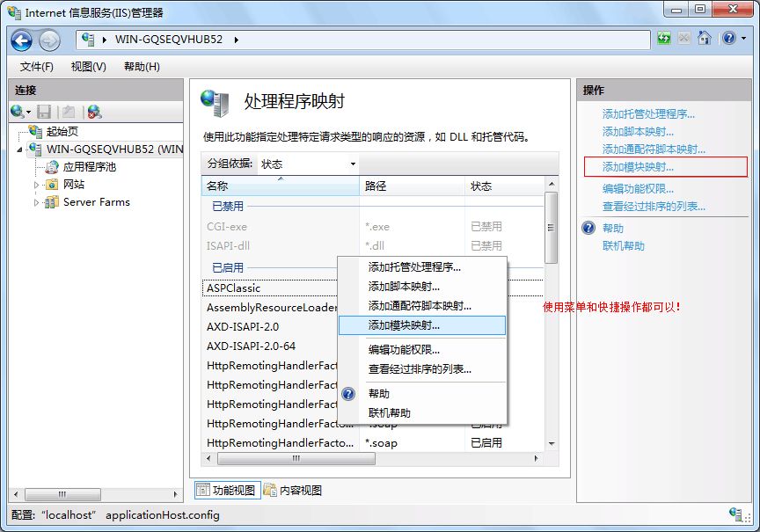
Task: Select the 起始页 tree item
Action: click(62, 131)
